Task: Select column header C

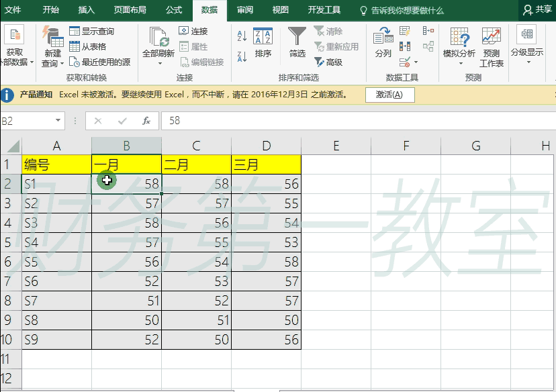Action: [x=196, y=146]
